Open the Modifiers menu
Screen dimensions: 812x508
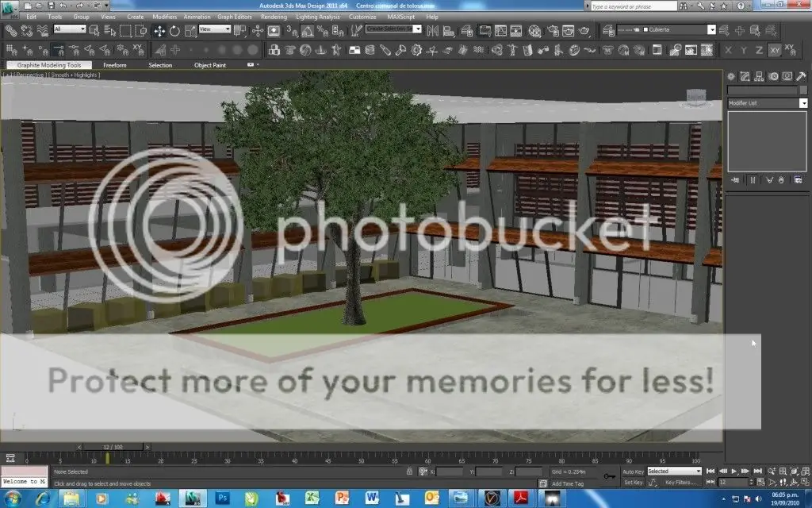pyautogui.click(x=165, y=17)
